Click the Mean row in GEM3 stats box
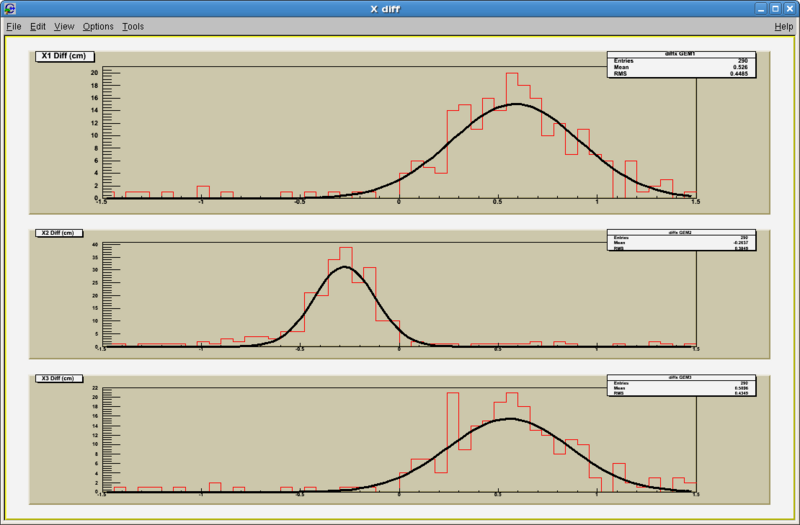 pyautogui.click(x=681, y=388)
